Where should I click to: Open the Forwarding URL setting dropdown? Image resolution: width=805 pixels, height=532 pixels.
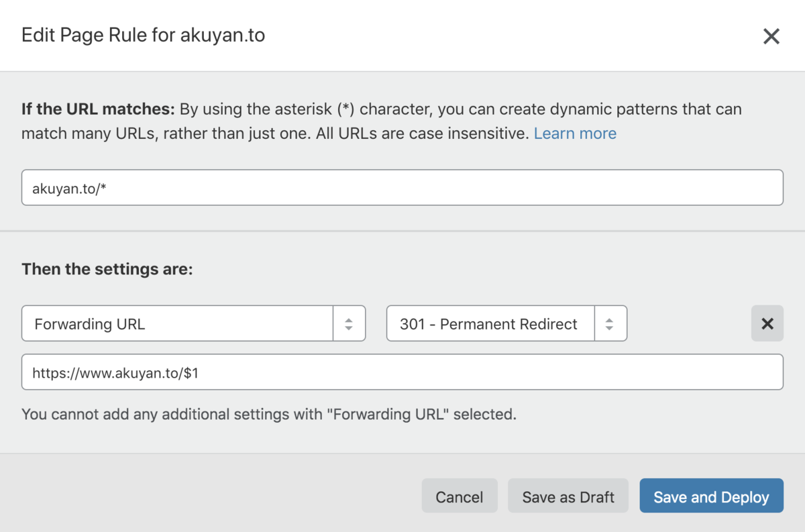[x=193, y=323]
